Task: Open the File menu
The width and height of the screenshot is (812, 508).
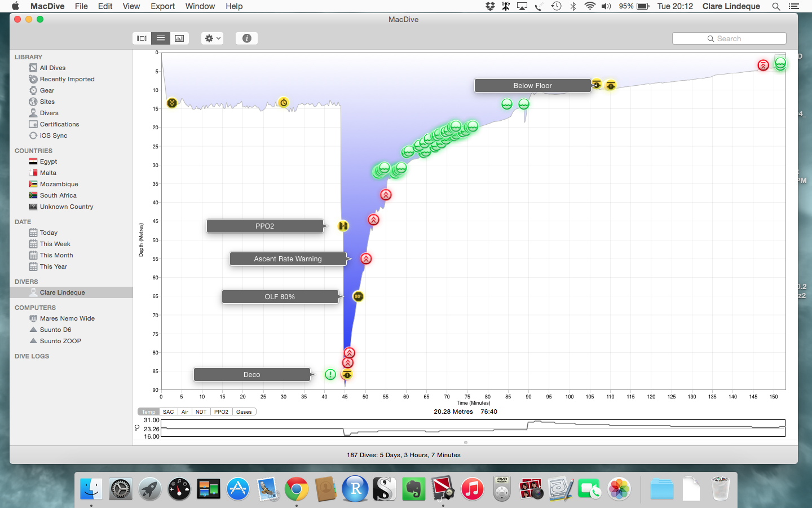Action: [x=81, y=6]
